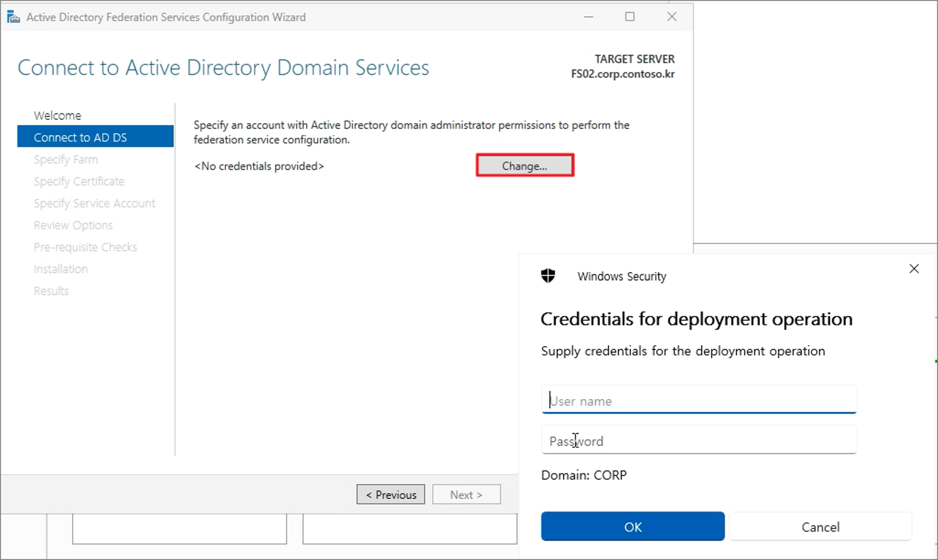The width and height of the screenshot is (938, 560).
Task: Click OK in the credentials dialog
Action: 633,527
